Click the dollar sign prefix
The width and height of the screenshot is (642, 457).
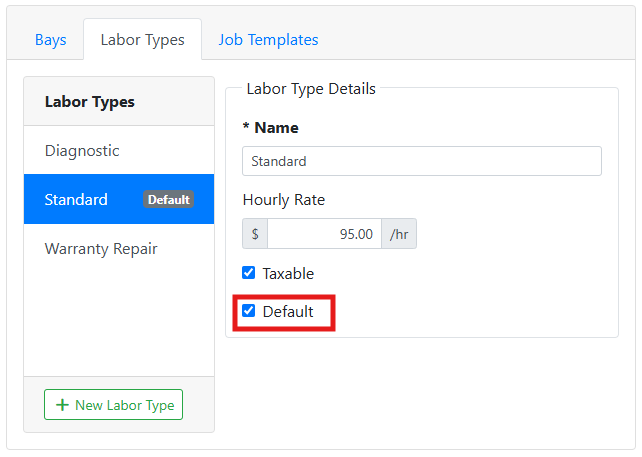[x=255, y=234]
